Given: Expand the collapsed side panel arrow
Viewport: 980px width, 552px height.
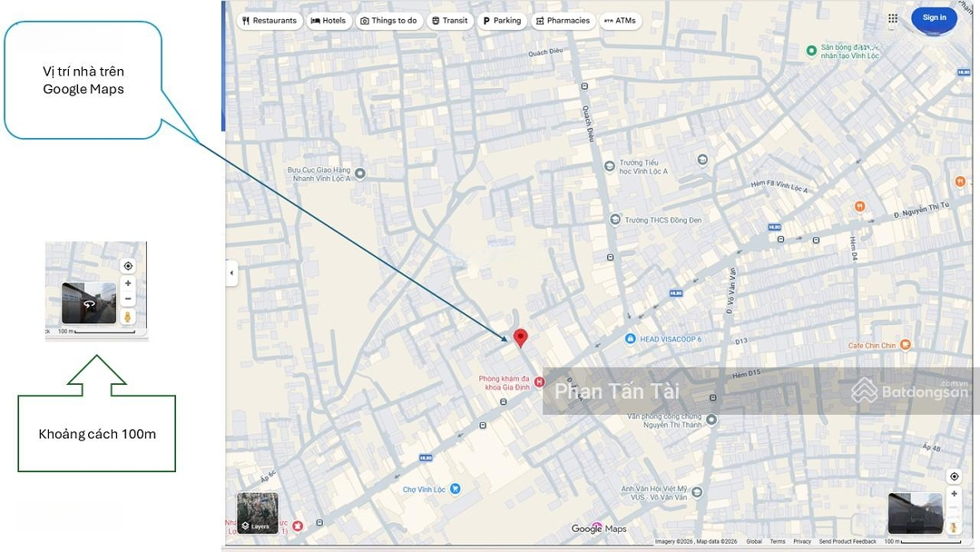Looking at the screenshot, I should tap(231, 272).
